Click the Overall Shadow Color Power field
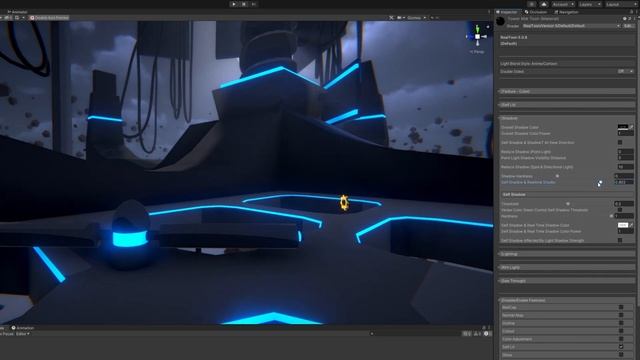This screenshot has width=640, height=360. 625,133
